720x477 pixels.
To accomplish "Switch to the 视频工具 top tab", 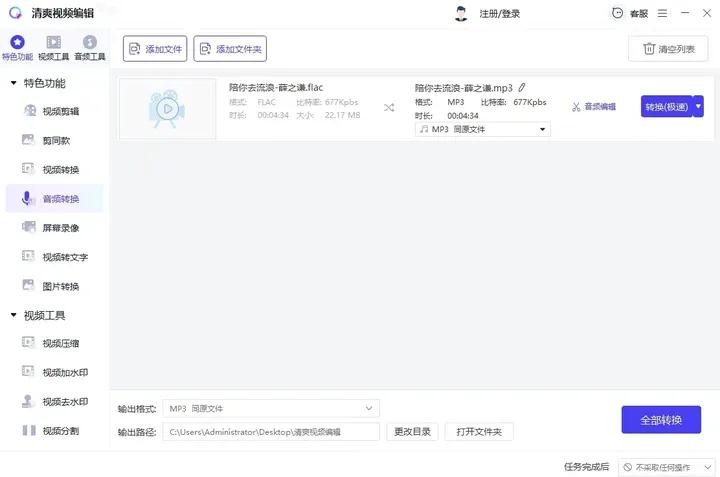I will tap(53, 48).
